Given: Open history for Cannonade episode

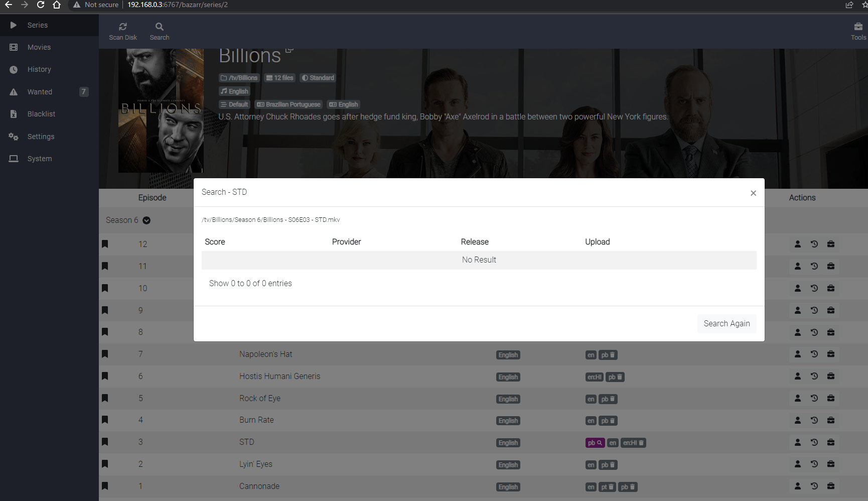Looking at the screenshot, I should point(814,486).
